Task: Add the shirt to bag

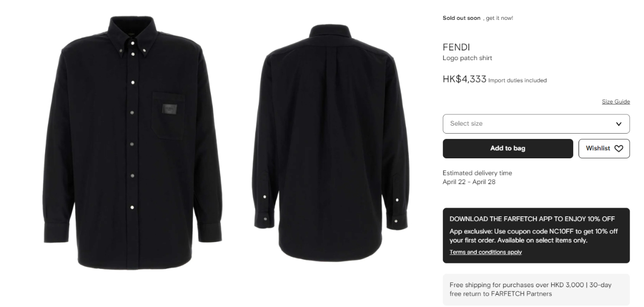Action: point(508,149)
